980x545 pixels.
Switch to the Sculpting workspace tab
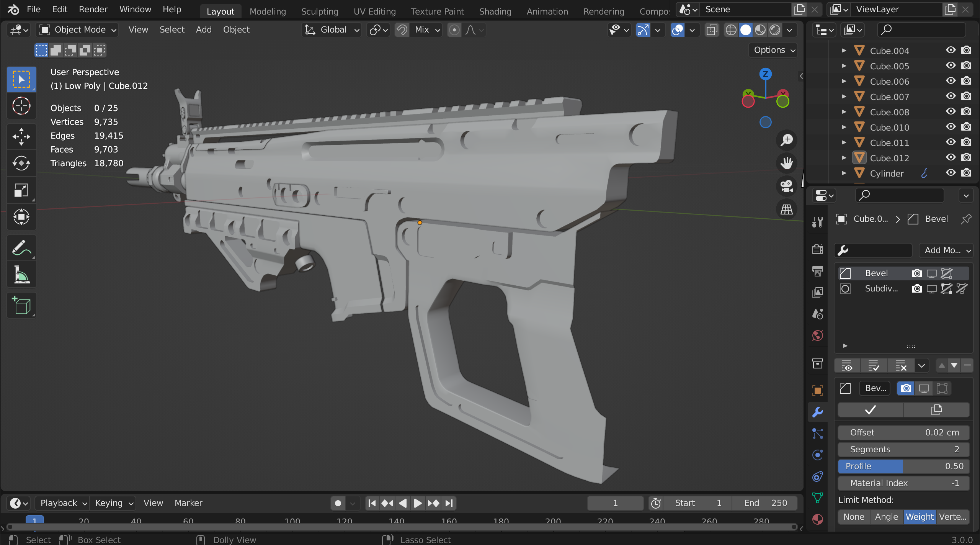click(320, 11)
